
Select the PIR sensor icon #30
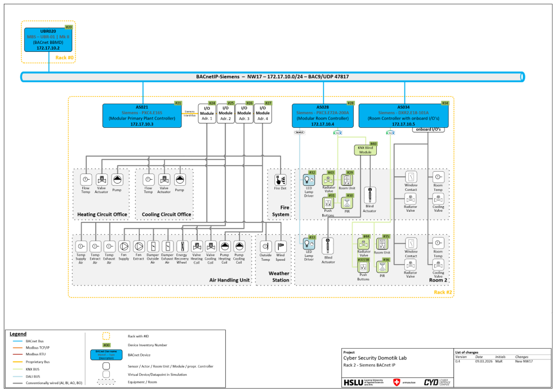point(347,203)
